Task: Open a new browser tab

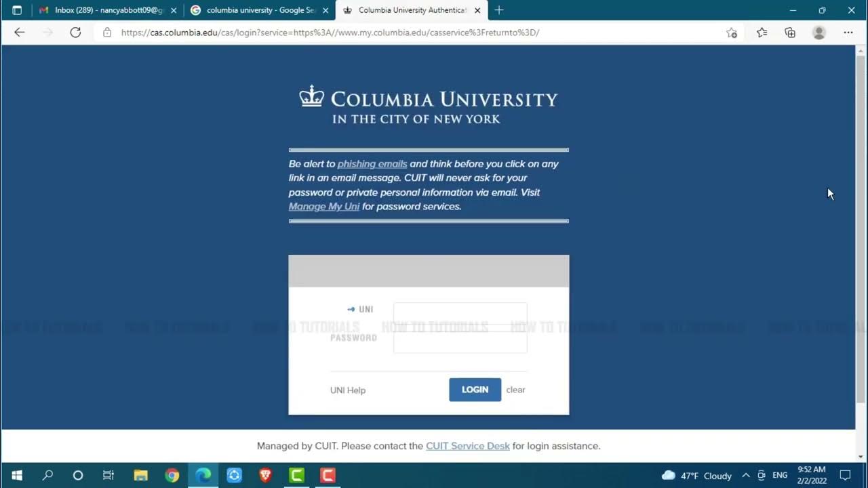Action: (x=499, y=10)
